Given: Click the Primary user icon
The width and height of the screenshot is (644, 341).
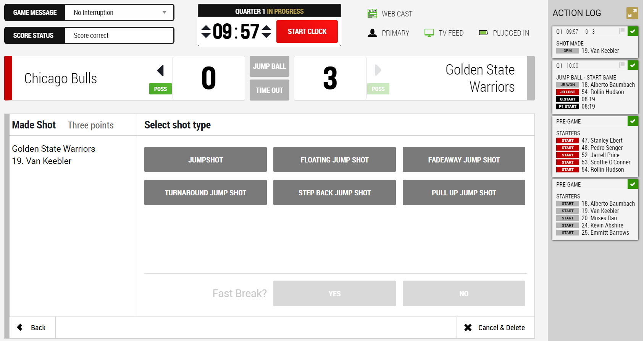Looking at the screenshot, I should click(372, 33).
